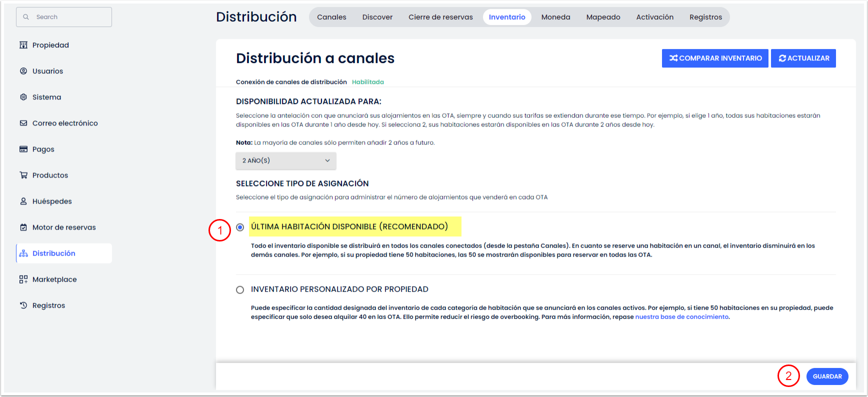Select Última habitación disponible radio button
The width and height of the screenshot is (868, 397).
240,227
